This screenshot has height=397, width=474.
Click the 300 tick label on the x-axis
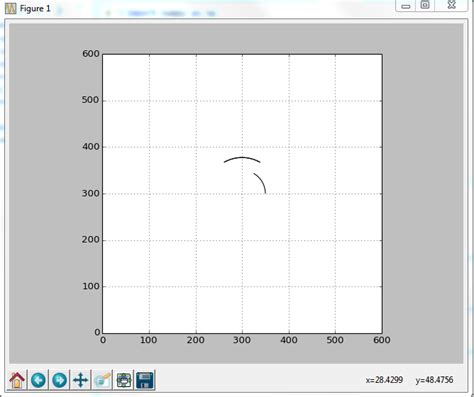click(x=242, y=340)
